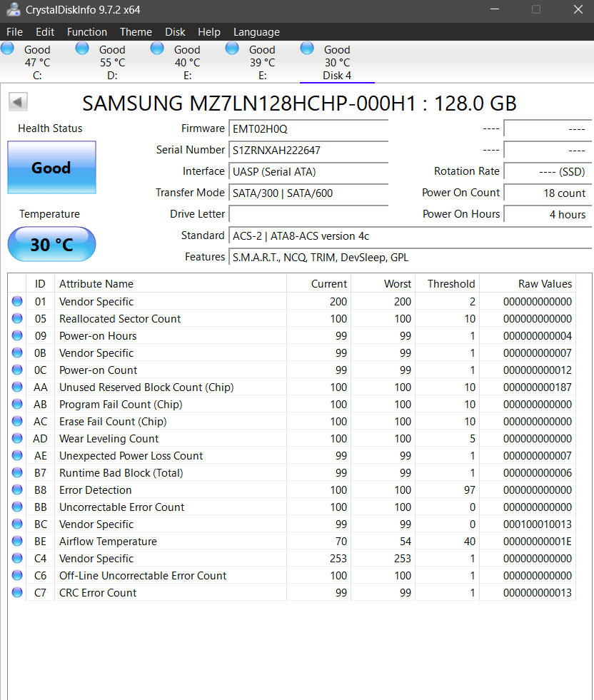
Task: Click the ID column header
Action: pos(40,284)
